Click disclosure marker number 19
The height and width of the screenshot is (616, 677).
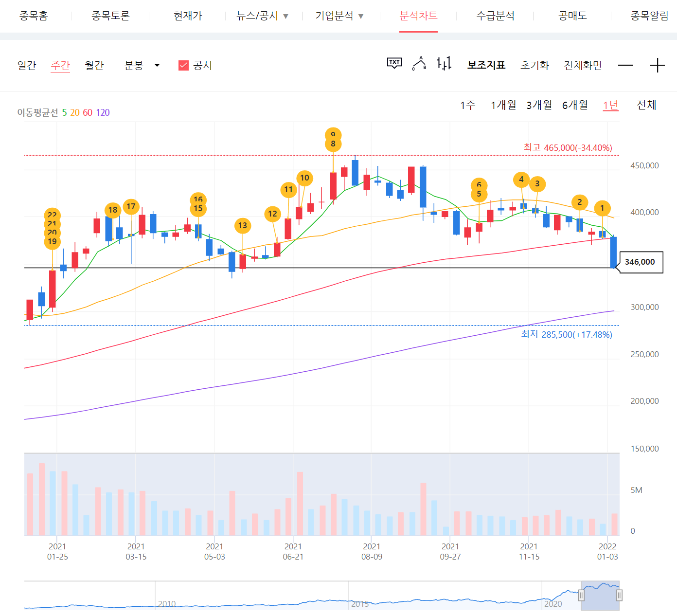(x=52, y=242)
